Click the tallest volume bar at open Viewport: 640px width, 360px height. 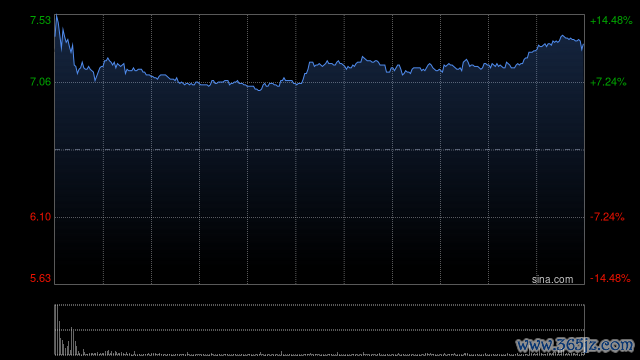[x=57, y=330]
